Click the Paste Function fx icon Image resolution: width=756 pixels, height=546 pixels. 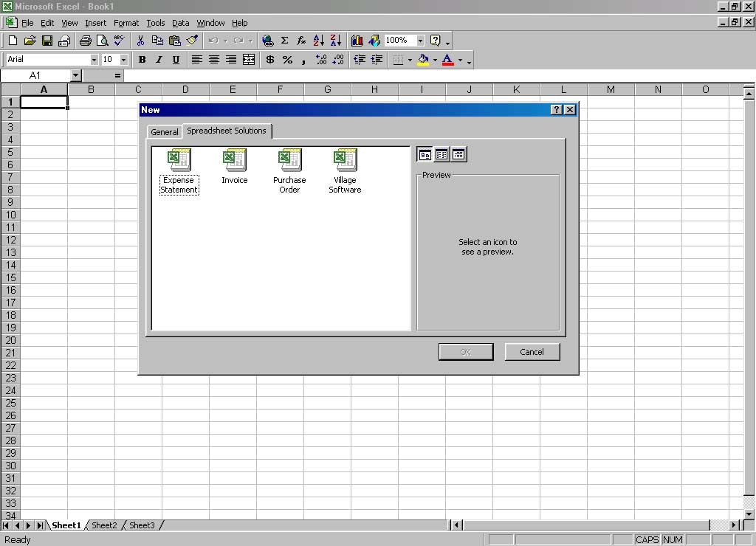pyautogui.click(x=301, y=41)
